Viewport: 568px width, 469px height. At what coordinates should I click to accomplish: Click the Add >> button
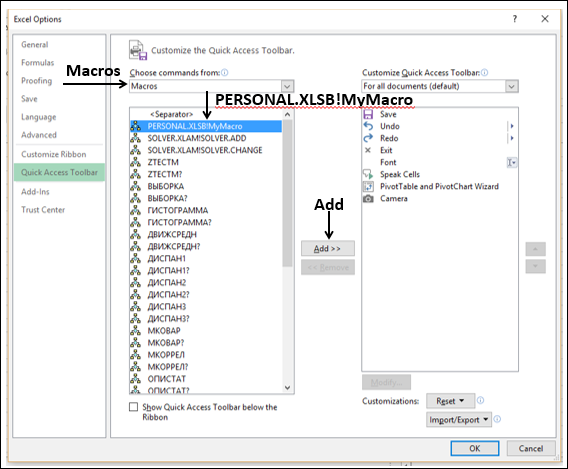327,249
